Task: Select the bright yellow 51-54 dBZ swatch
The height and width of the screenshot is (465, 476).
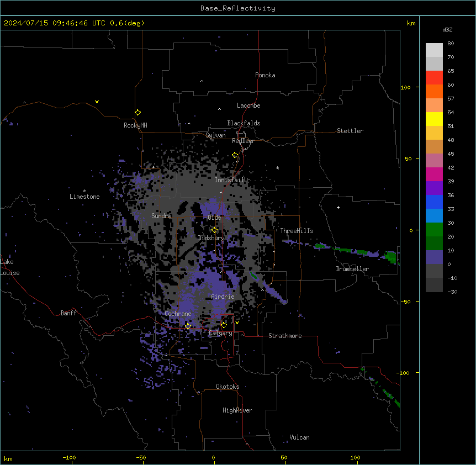Action: tap(434, 119)
